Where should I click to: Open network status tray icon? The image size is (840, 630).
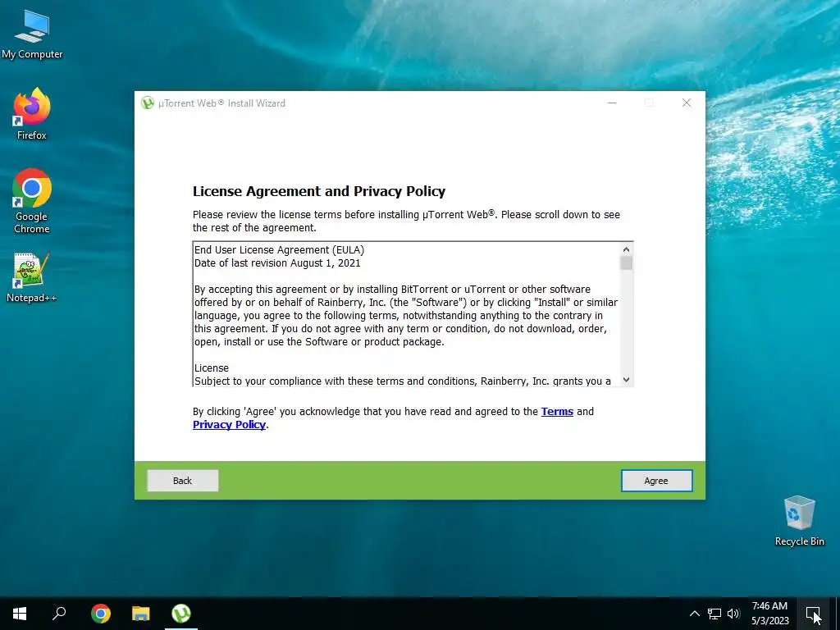pos(714,614)
